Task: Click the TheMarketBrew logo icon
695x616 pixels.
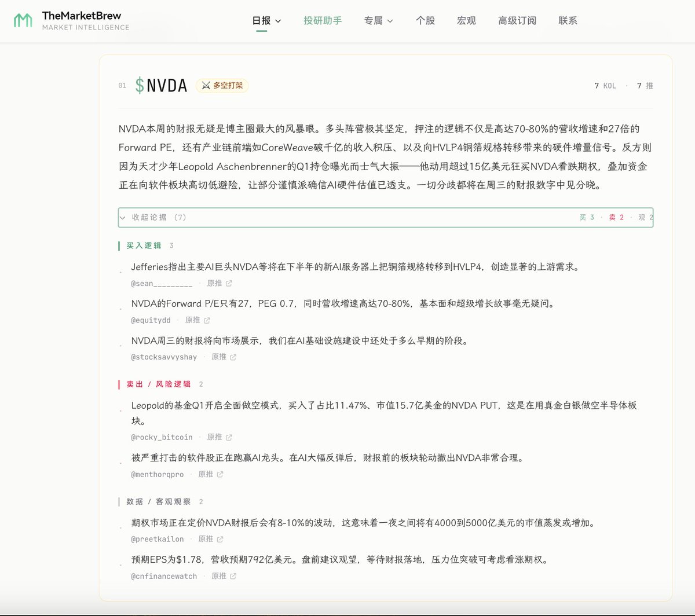Action: click(23, 20)
